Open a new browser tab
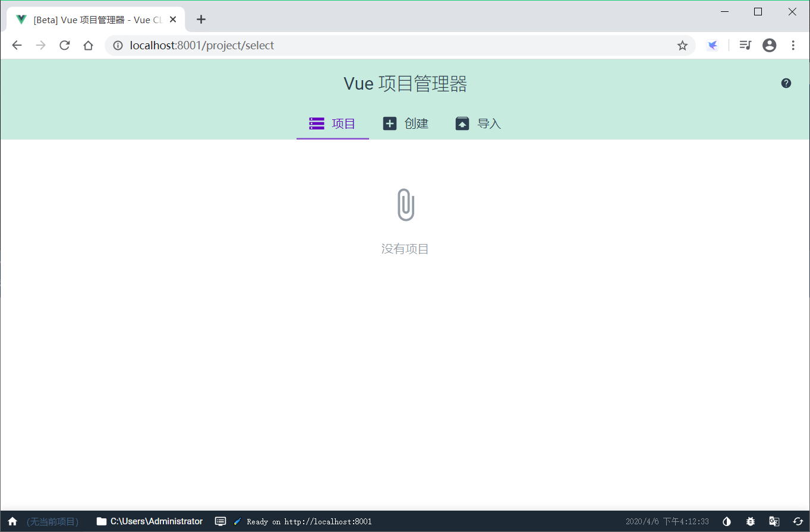 201,19
